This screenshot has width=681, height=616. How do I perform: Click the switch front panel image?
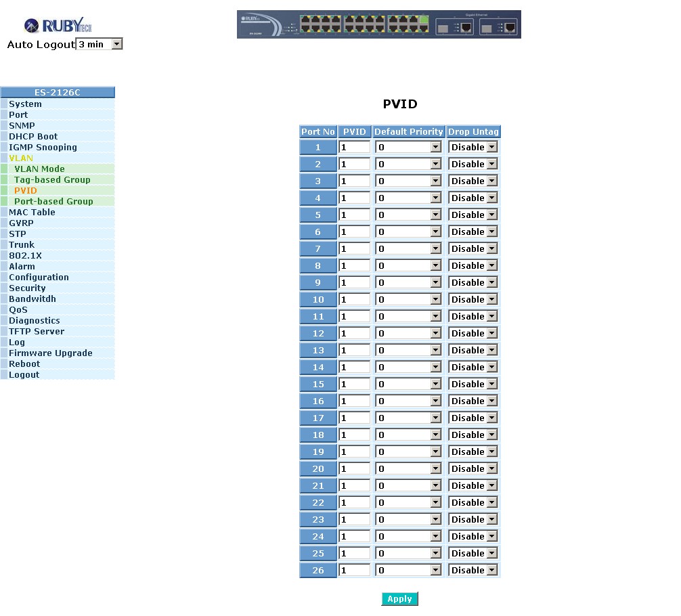pos(378,24)
